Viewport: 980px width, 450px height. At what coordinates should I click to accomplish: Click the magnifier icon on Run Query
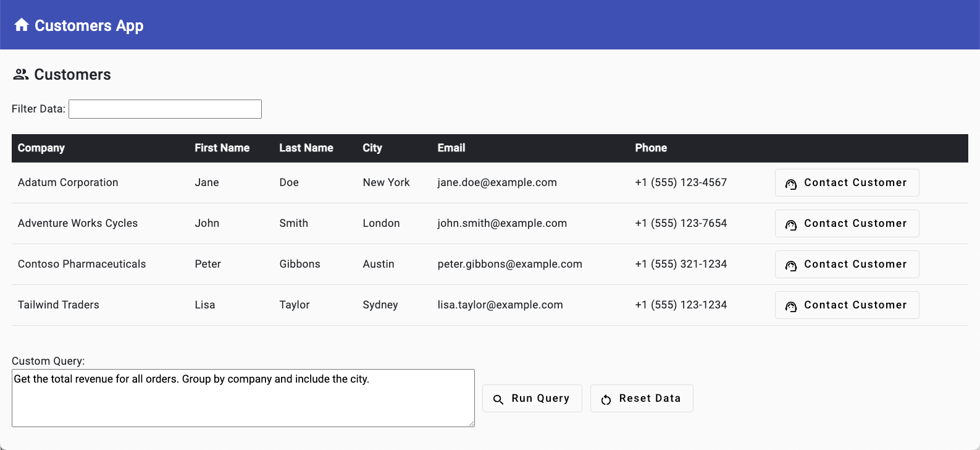[x=498, y=399]
